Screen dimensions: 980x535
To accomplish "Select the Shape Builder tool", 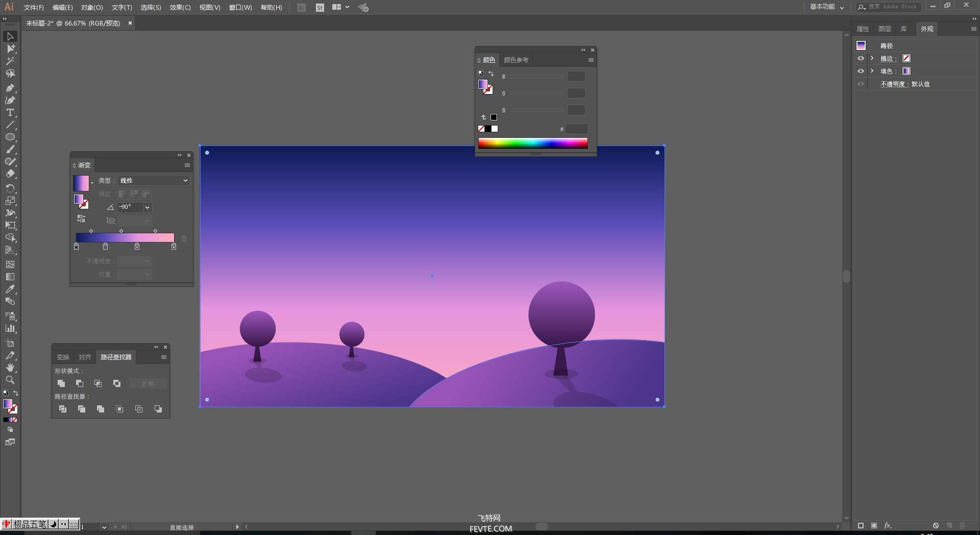I will tap(10, 238).
